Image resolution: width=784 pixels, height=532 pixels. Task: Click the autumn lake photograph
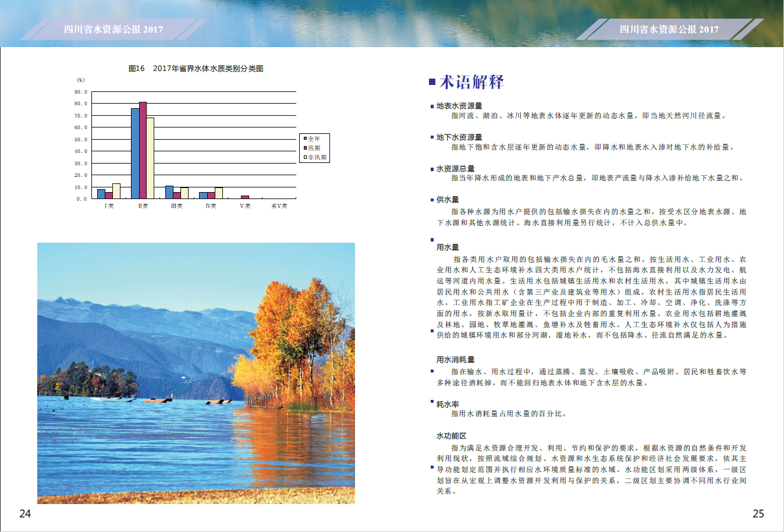point(196,373)
